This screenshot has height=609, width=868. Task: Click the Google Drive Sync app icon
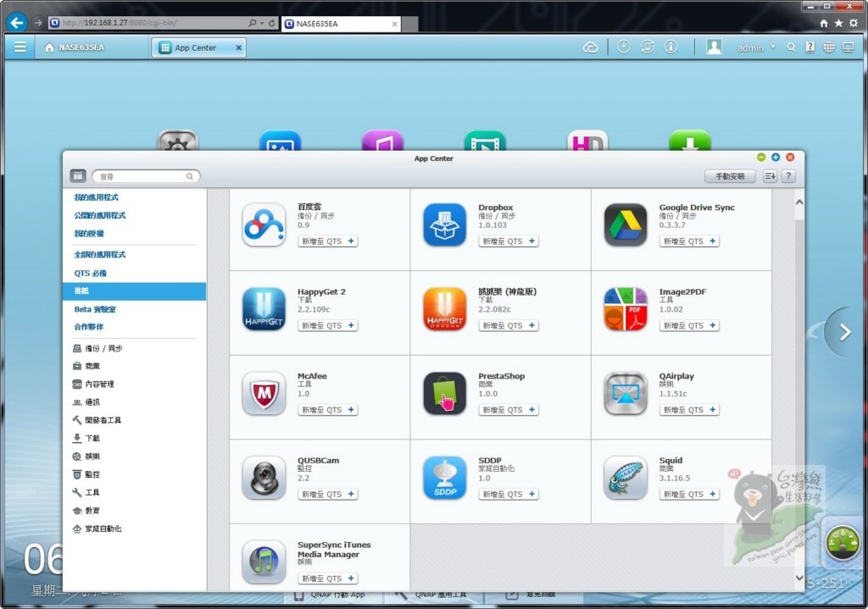point(626,224)
